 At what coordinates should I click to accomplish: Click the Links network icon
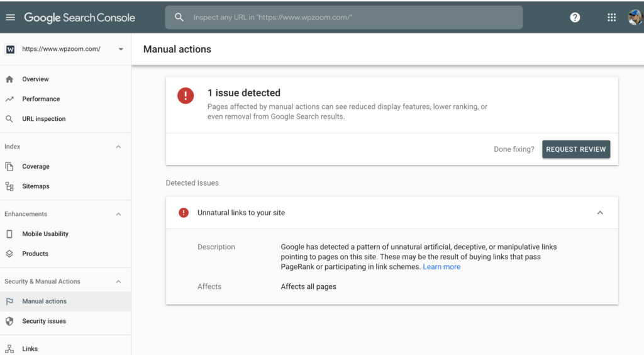click(x=9, y=349)
